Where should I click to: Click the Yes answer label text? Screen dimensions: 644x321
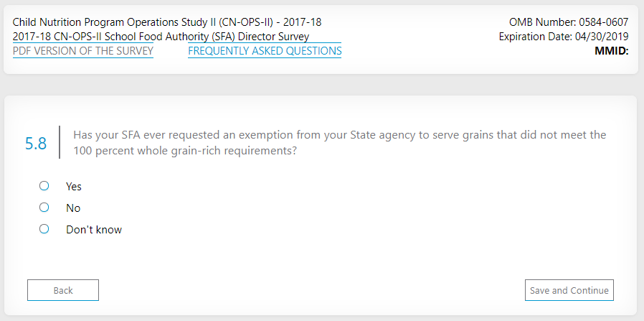coord(74,187)
